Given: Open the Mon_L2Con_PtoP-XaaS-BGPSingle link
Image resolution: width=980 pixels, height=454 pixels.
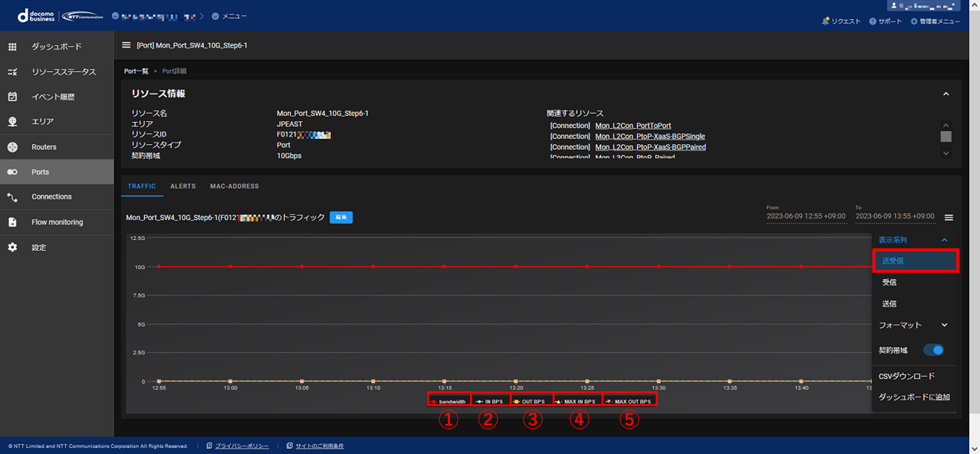Looking at the screenshot, I should tap(650, 136).
